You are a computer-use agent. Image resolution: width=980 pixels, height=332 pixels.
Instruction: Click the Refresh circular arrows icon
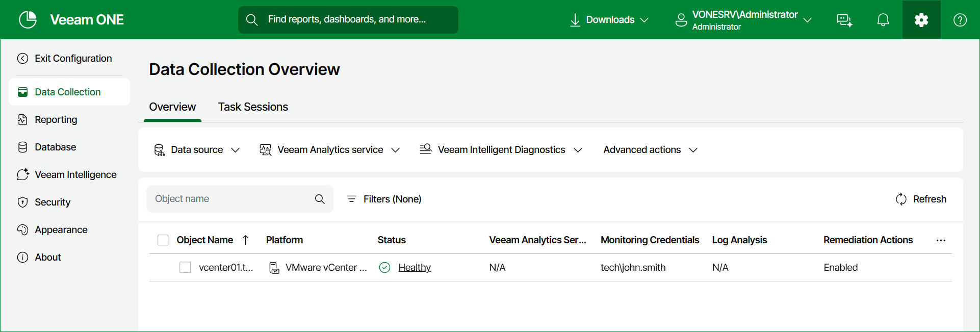coord(901,199)
